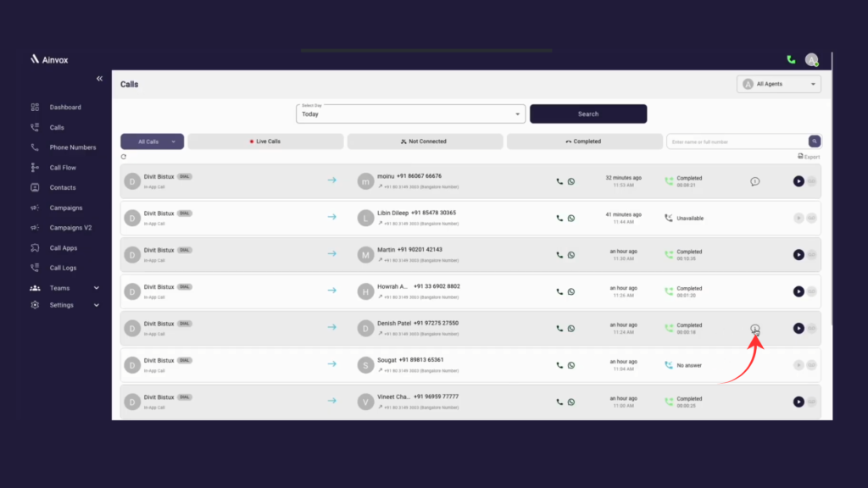
Task: Switch to the Live Calls tab
Action: (265, 141)
